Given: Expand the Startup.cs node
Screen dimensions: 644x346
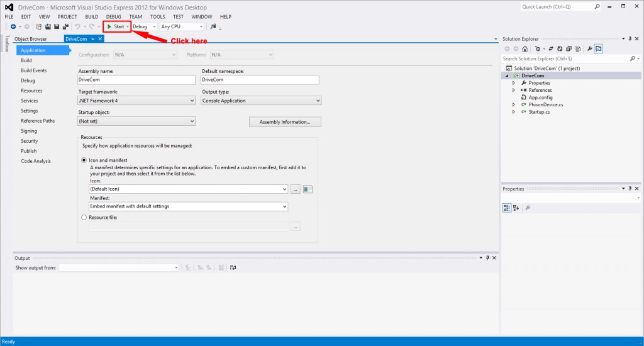Looking at the screenshot, I should pos(513,112).
